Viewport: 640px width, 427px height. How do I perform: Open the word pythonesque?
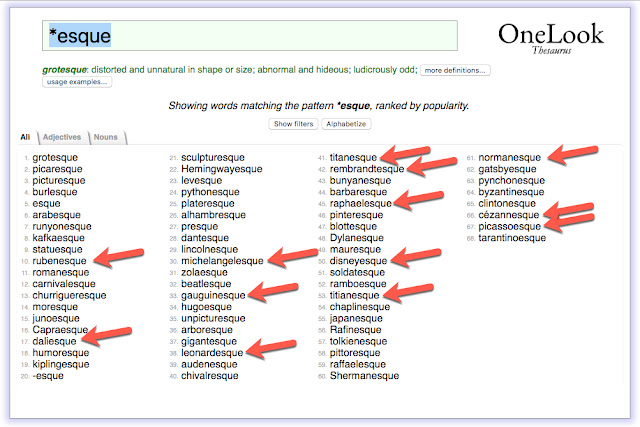point(210,192)
